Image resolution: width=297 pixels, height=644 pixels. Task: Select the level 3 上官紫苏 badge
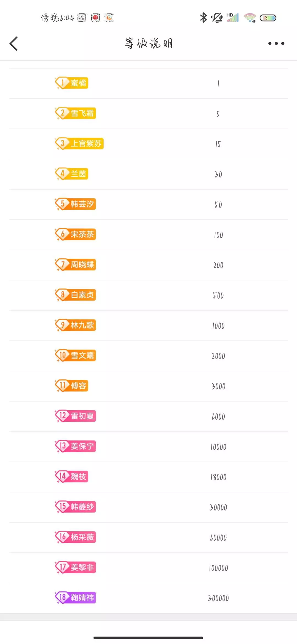point(79,144)
